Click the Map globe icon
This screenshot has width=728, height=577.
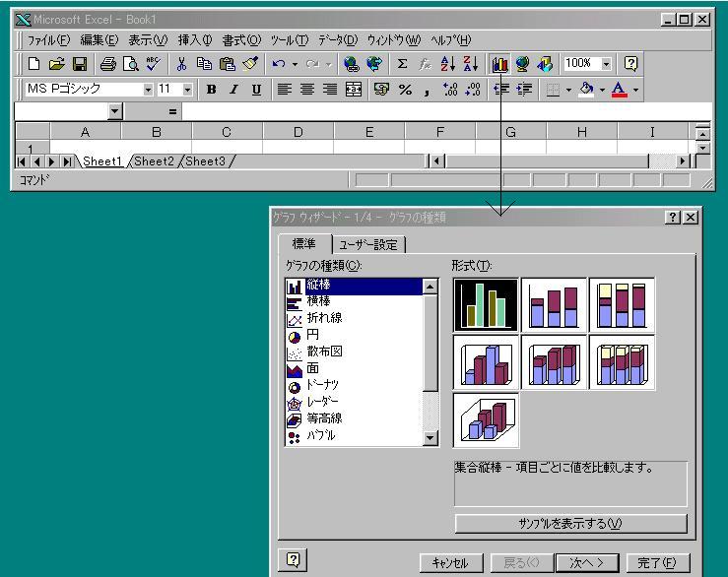pyautogui.click(x=522, y=64)
